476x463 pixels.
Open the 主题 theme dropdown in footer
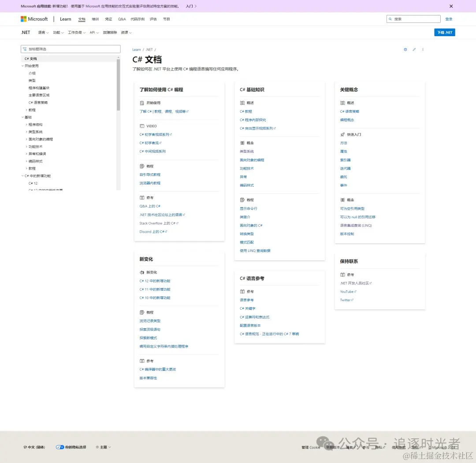(x=103, y=447)
